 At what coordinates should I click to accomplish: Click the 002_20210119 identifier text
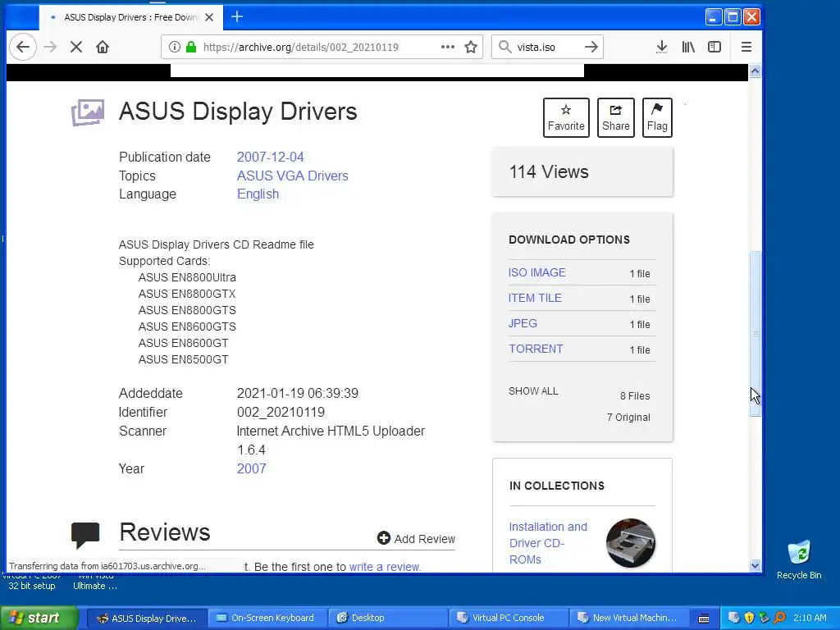point(281,412)
